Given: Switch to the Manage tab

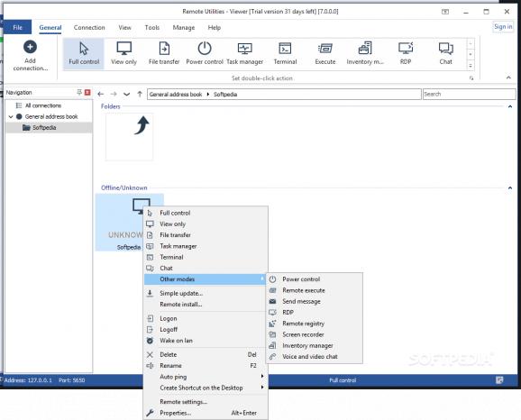Looking at the screenshot, I should (x=183, y=28).
